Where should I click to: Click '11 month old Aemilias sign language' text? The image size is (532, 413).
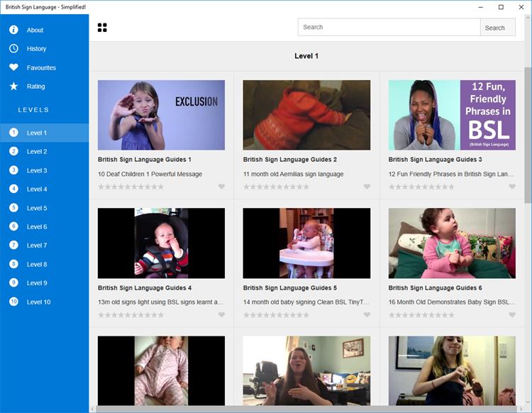tap(293, 174)
